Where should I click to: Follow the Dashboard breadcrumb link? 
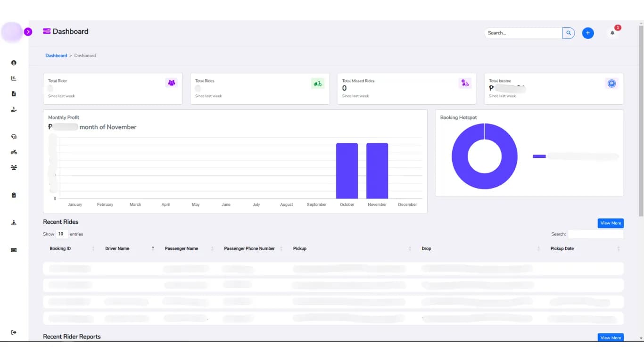(56, 56)
